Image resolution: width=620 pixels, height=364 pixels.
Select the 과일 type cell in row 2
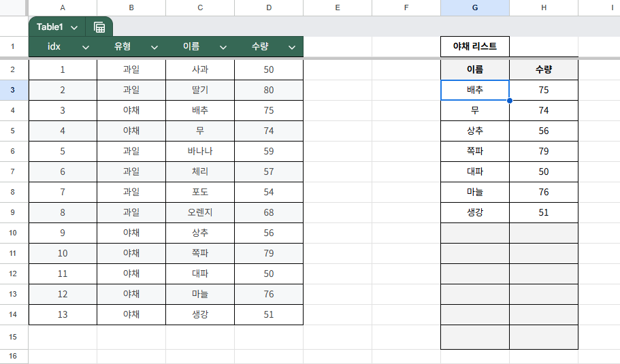131,69
